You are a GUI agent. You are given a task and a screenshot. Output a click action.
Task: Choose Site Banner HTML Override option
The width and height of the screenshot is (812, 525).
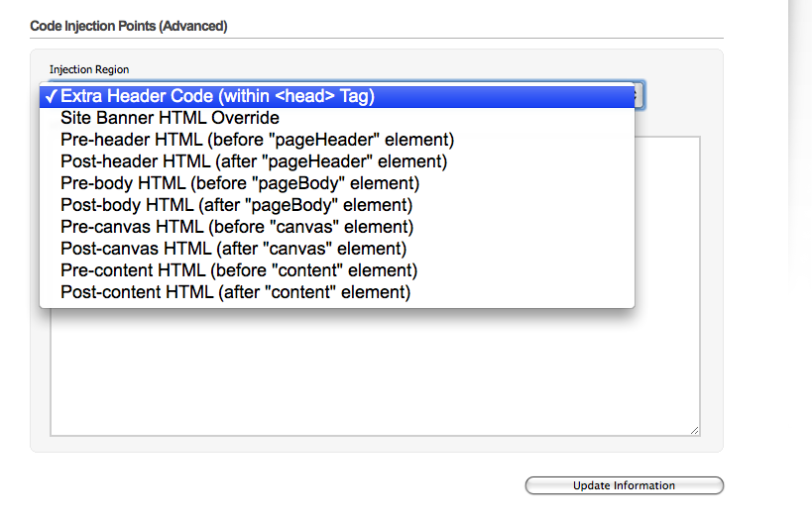pyautogui.click(x=170, y=118)
